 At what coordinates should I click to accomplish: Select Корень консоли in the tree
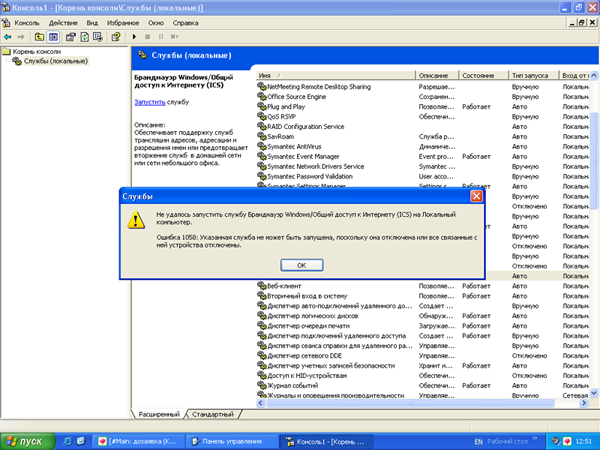(36, 51)
